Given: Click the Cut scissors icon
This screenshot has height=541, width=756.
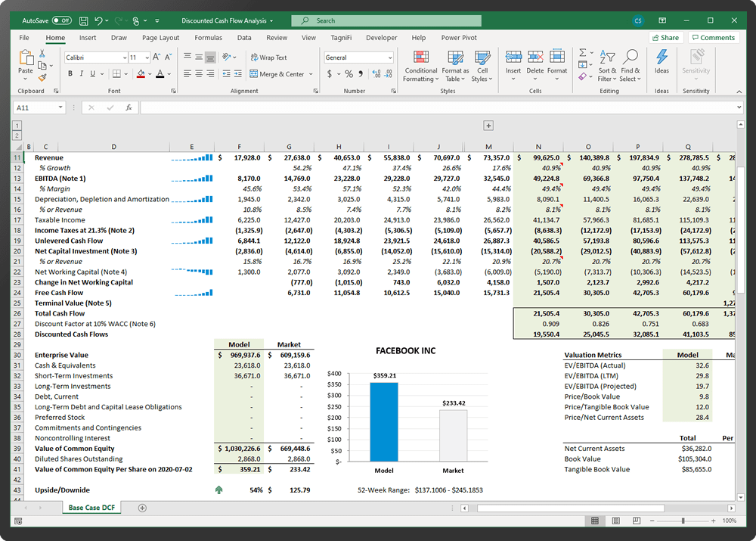Looking at the screenshot, I should point(42,54).
